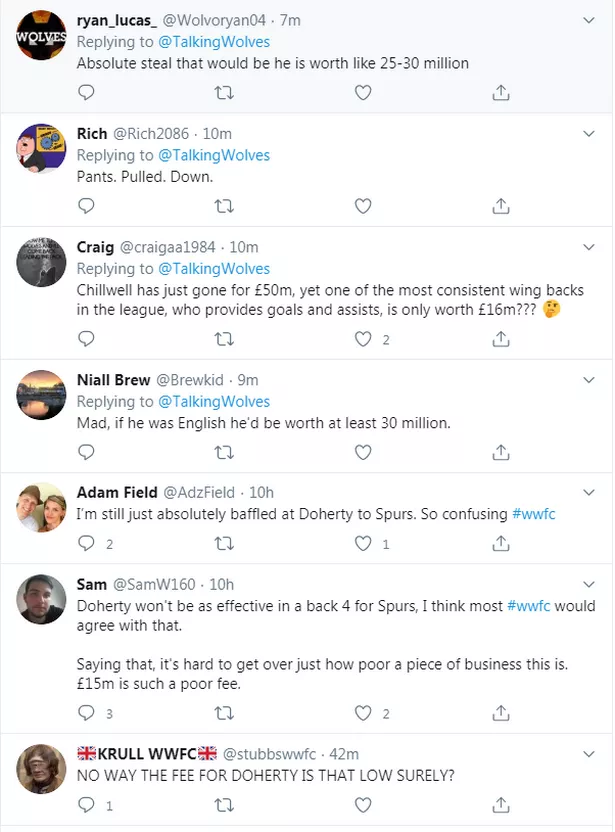The image size is (615, 832).
Task: Open share options on Craig's tweet
Action: tap(501, 339)
